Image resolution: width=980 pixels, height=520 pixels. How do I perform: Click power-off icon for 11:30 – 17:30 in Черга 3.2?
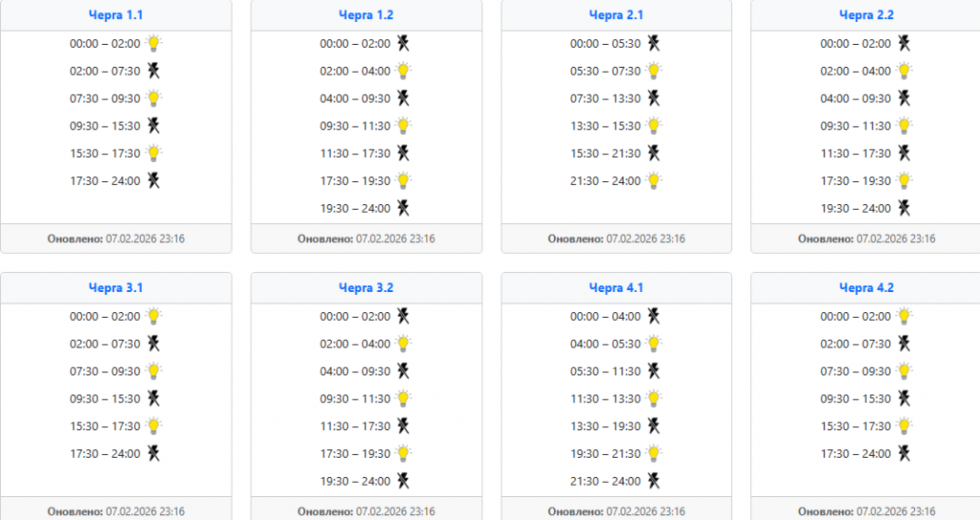(x=404, y=426)
